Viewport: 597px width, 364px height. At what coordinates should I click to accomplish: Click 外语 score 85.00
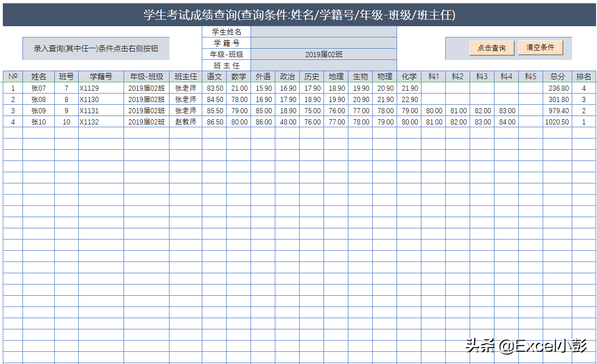263,111
